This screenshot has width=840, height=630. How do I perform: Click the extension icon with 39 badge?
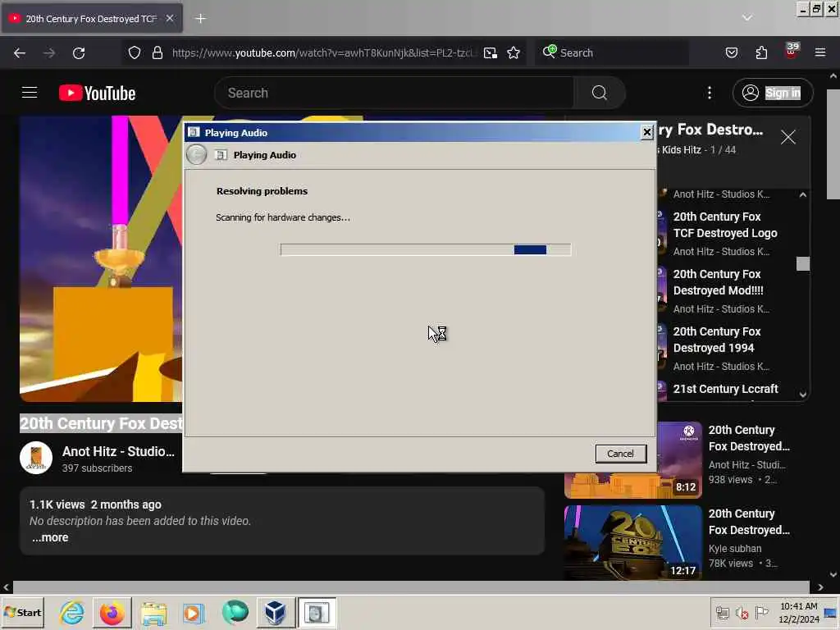(792, 52)
